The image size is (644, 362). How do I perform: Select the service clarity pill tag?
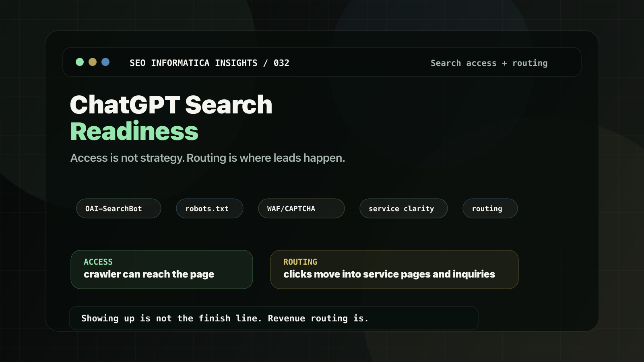(404, 208)
